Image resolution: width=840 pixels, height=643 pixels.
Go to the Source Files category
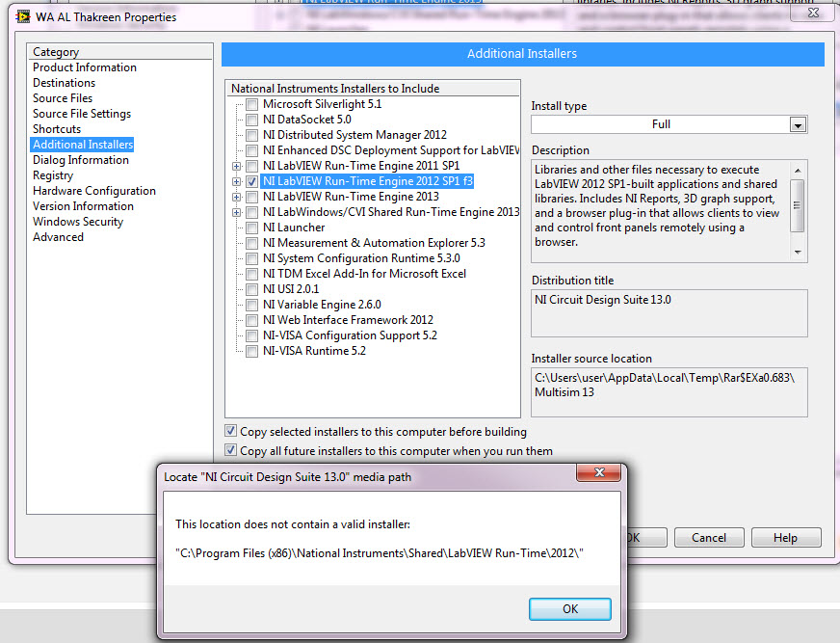coord(63,98)
